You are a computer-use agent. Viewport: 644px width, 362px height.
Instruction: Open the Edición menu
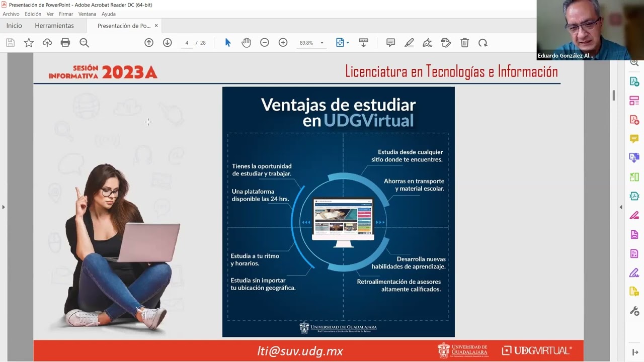[33, 14]
